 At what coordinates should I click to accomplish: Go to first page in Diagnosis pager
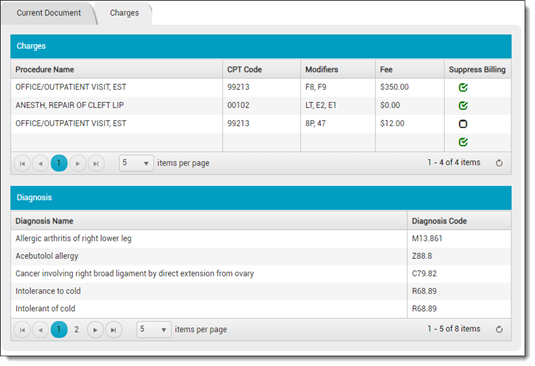23,330
